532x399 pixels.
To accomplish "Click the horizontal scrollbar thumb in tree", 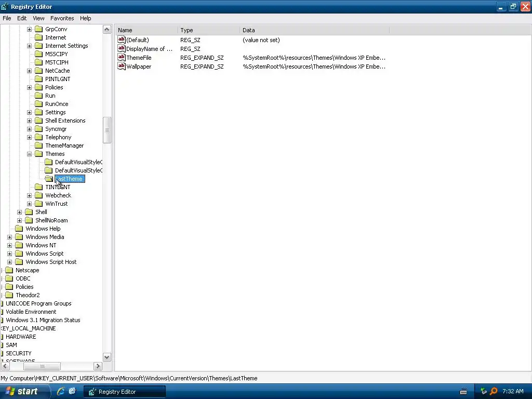I will [x=42, y=366].
